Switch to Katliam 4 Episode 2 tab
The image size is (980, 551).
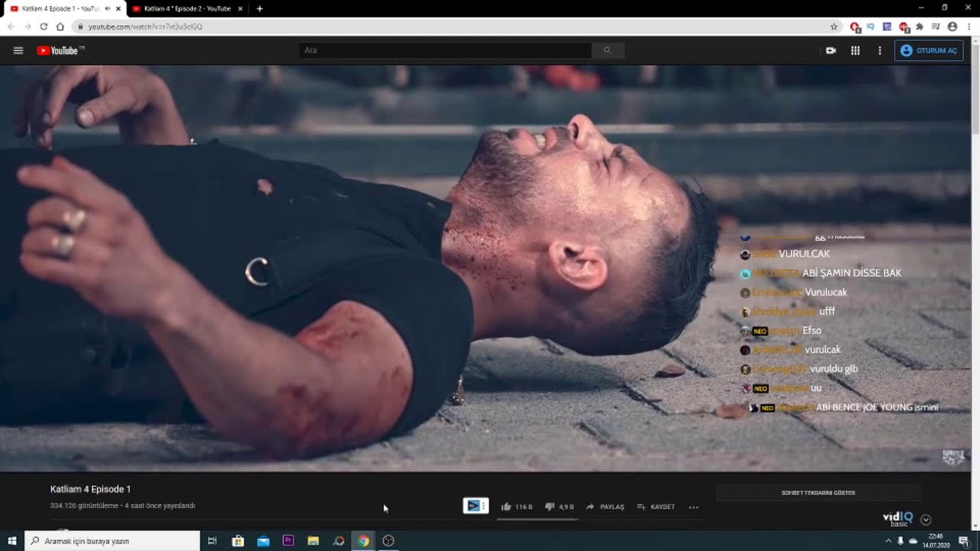click(187, 8)
